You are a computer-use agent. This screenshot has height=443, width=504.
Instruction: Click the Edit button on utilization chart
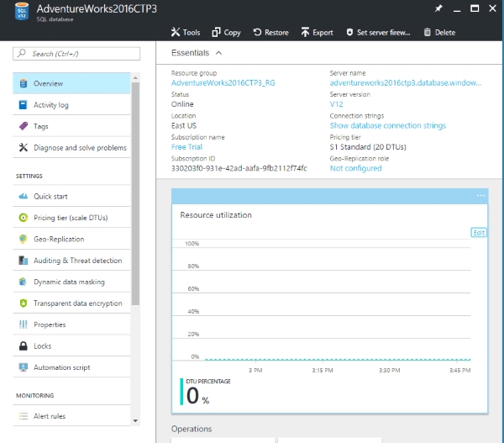tap(479, 232)
